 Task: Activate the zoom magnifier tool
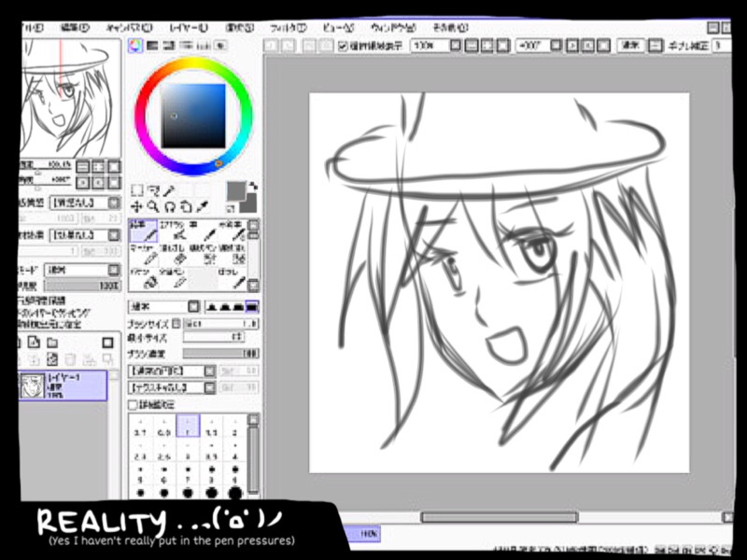154,206
